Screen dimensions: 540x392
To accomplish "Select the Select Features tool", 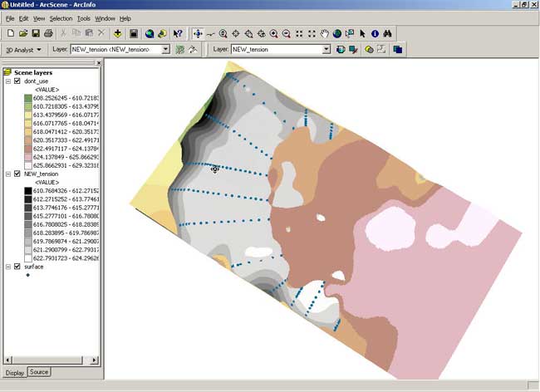I will click(350, 33).
